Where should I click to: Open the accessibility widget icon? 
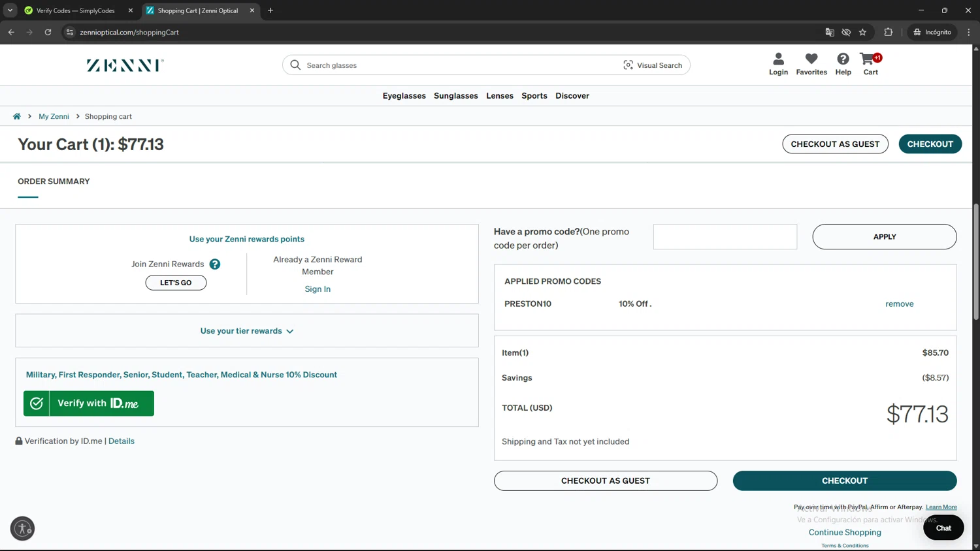[22, 528]
